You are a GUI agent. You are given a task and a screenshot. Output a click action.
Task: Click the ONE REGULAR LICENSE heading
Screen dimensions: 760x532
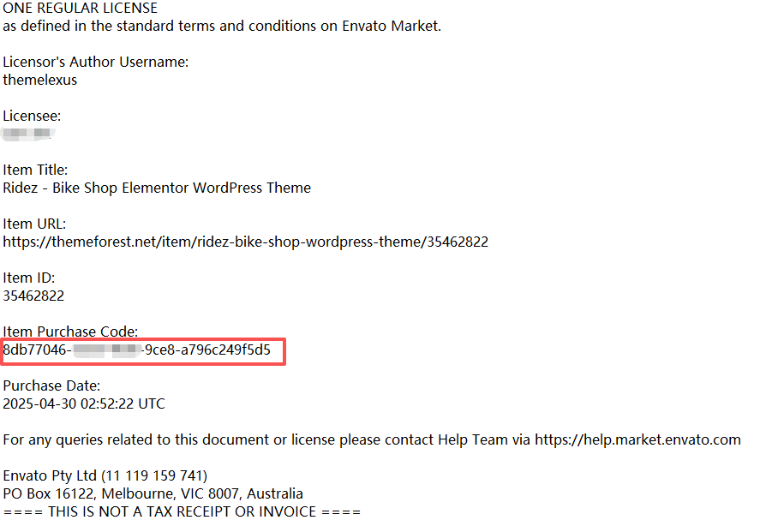coord(80,9)
